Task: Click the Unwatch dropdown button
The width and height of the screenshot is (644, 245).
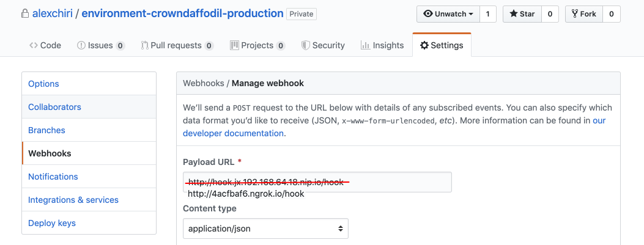Action: pos(448,14)
